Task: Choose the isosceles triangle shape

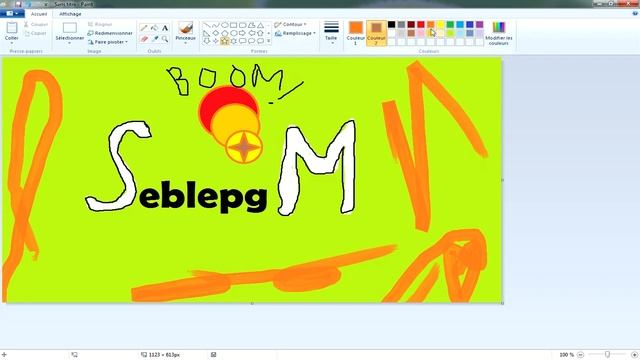Action: point(260,25)
